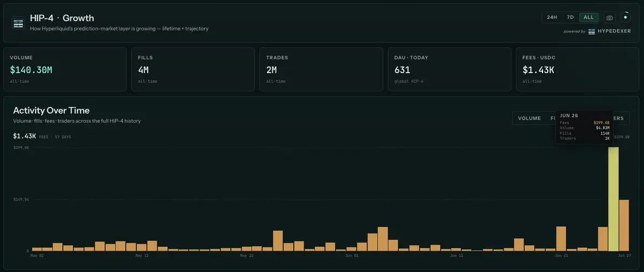This screenshot has height=272, width=644.
Task: Open the HYPEDEXER powered-by link
Action: (614, 32)
